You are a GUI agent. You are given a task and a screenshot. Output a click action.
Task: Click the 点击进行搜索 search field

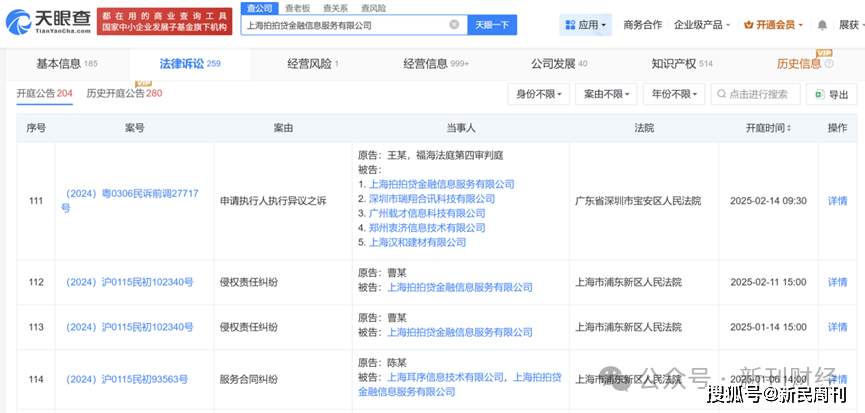pyautogui.click(x=755, y=94)
